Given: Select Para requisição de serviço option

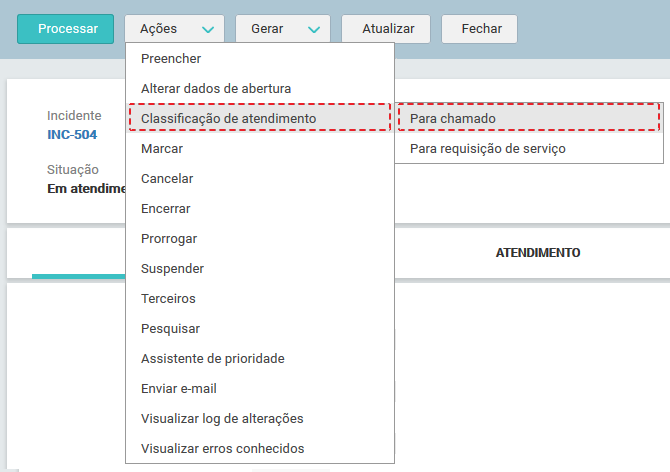Looking at the screenshot, I should pyautogui.click(x=529, y=148).
